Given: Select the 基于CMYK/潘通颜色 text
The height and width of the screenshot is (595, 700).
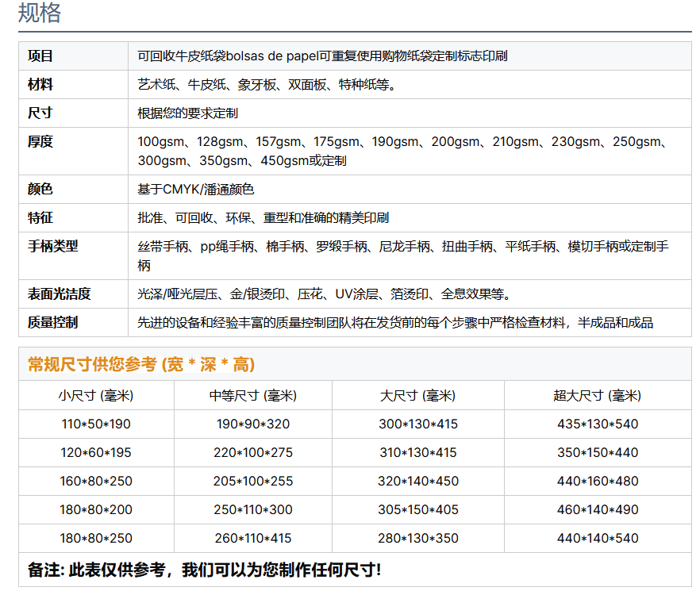Looking at the screenshot, I should 195,189.
